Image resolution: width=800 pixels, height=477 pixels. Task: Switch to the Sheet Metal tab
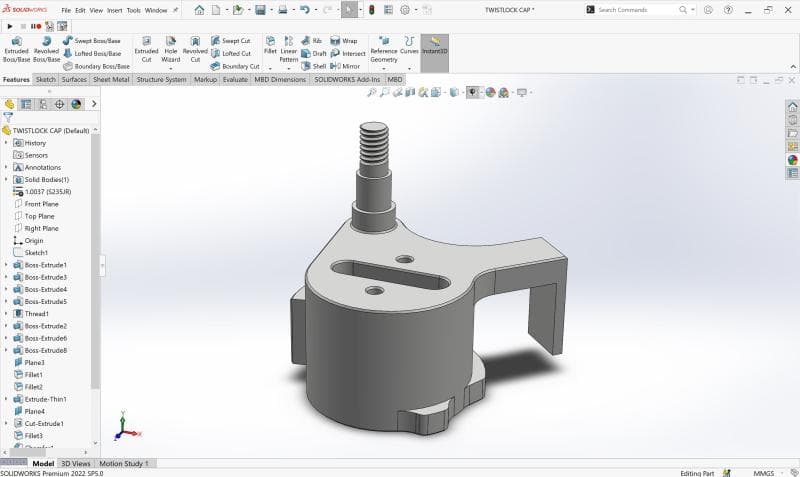(111, 79)
